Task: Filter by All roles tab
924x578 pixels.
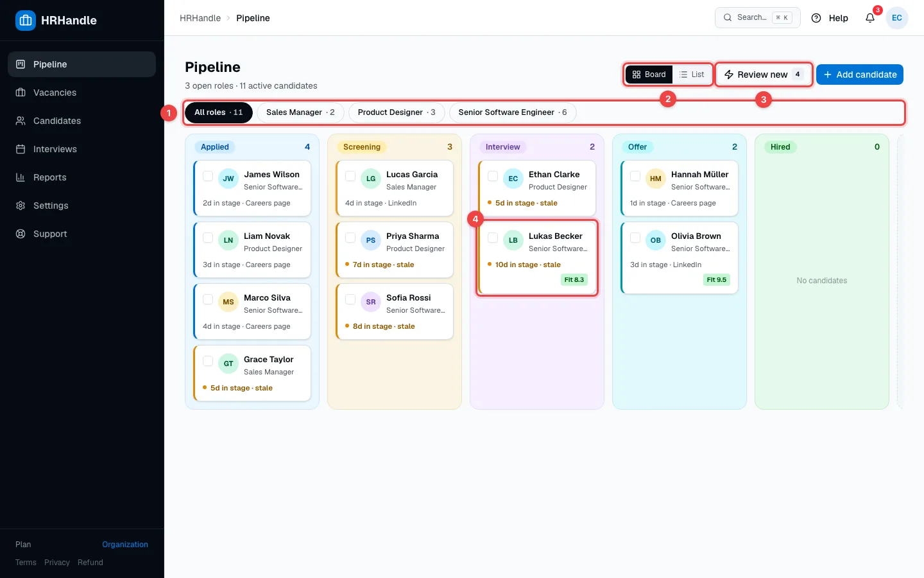Action: click(219, 112)
